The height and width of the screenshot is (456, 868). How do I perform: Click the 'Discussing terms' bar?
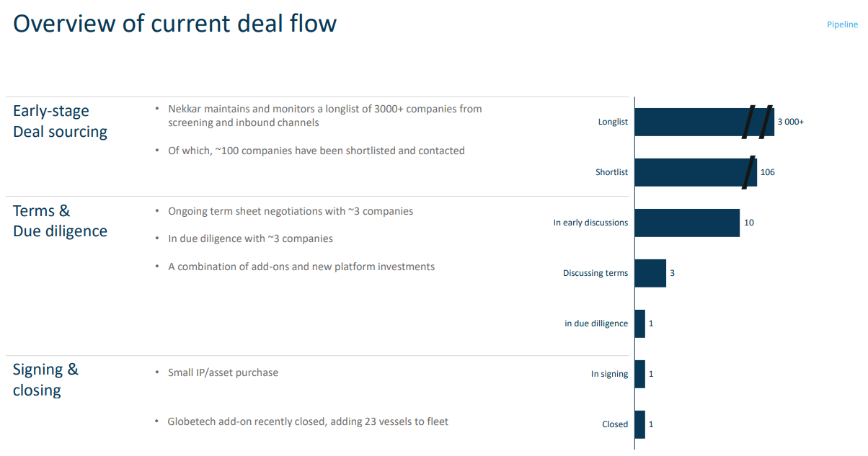coord(650,273)
